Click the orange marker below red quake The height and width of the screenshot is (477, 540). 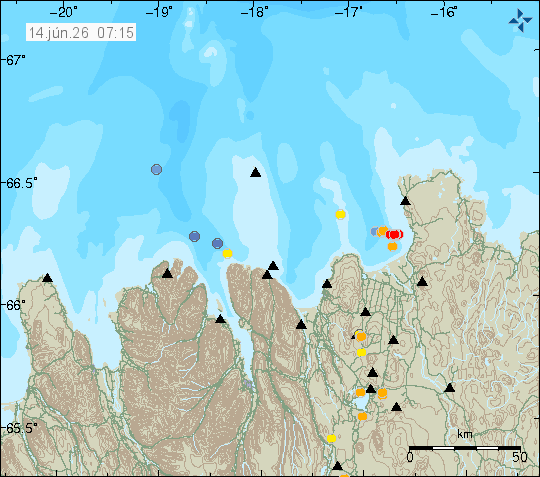(392, 247)
